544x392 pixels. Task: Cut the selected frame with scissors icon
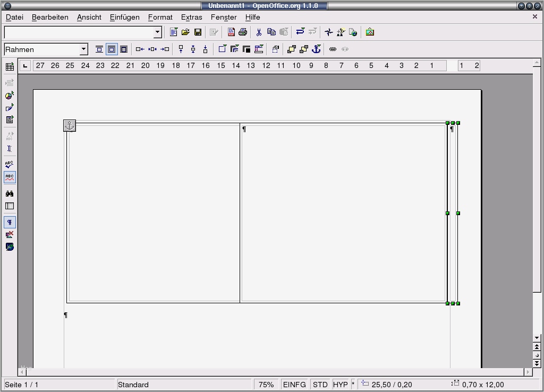point(259,32)
